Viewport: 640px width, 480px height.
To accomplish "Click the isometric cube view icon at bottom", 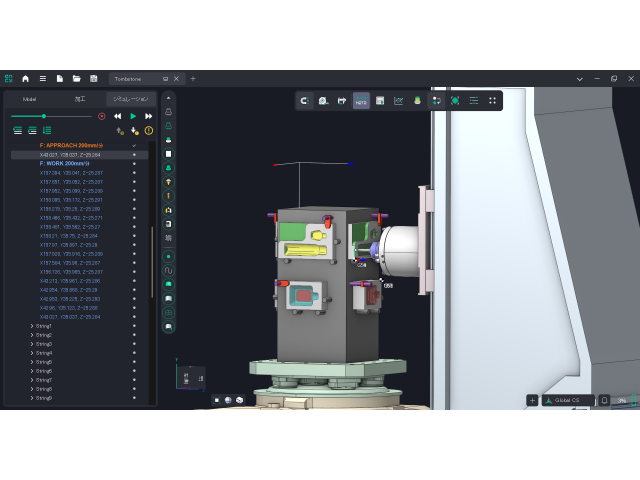I will (x=239, y=400).
